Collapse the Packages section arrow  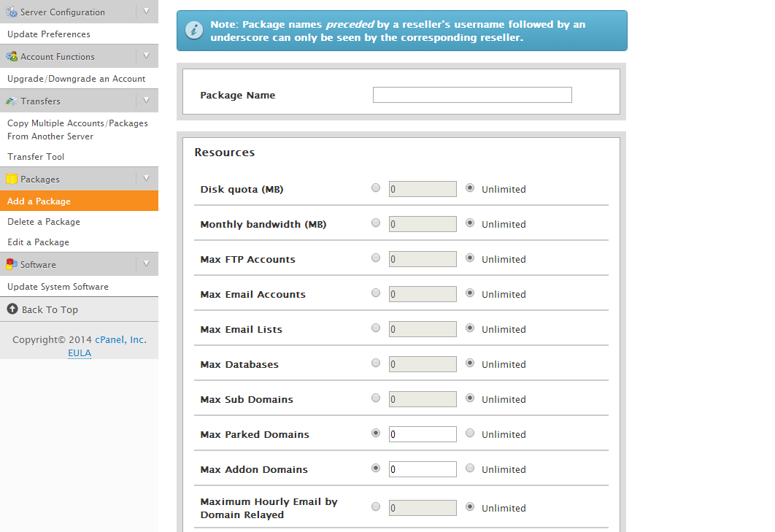[x=146, y=178]
